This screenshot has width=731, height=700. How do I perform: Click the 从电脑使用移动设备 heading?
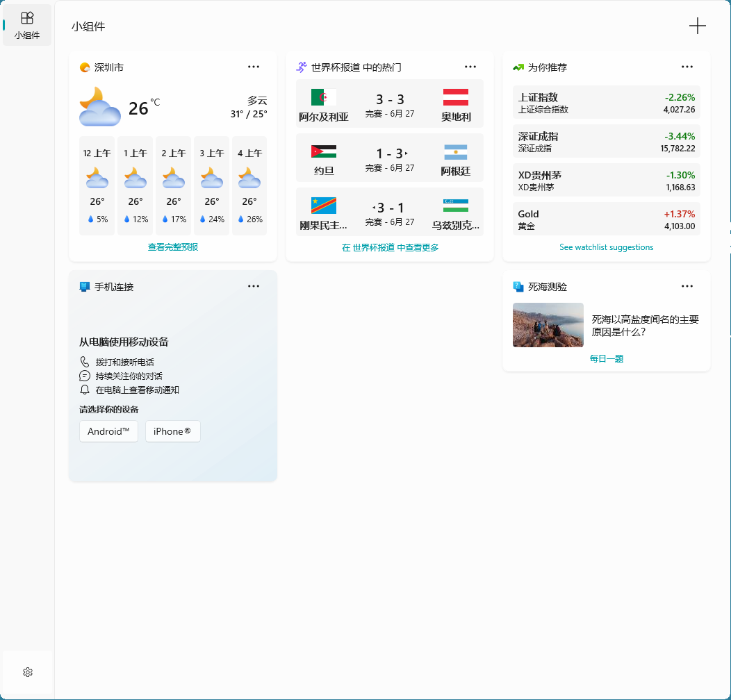click(124, 342)
